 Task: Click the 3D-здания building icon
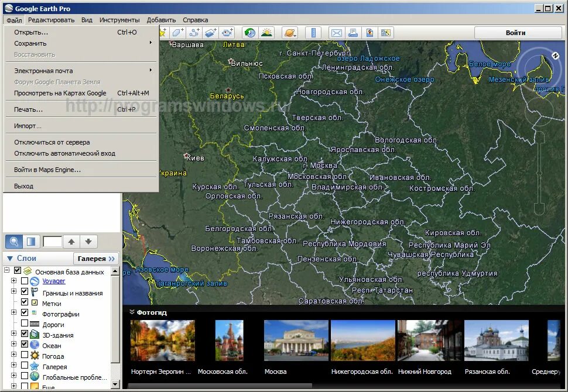[35, 333]
